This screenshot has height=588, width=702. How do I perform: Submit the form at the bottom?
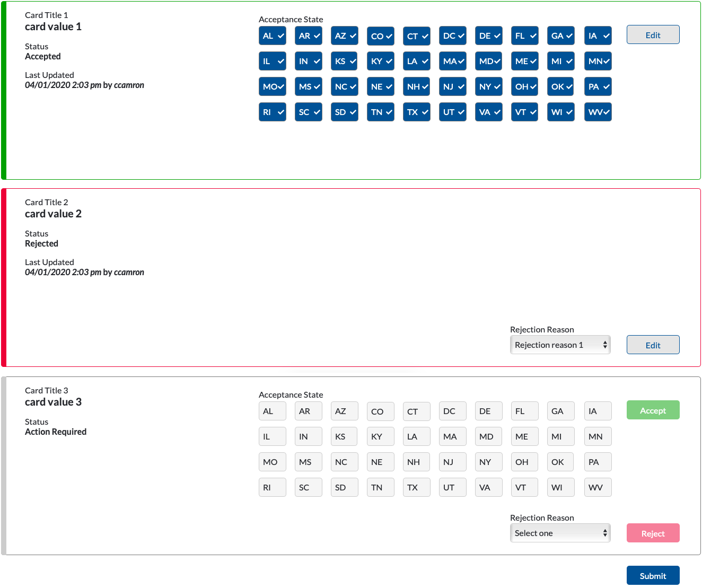[653, 575]
